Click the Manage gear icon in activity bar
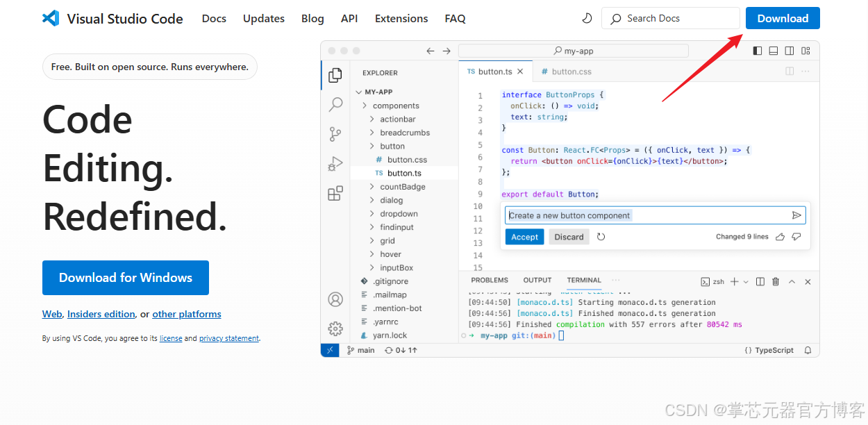The image size is (868, 425). (x=335, y=328)
